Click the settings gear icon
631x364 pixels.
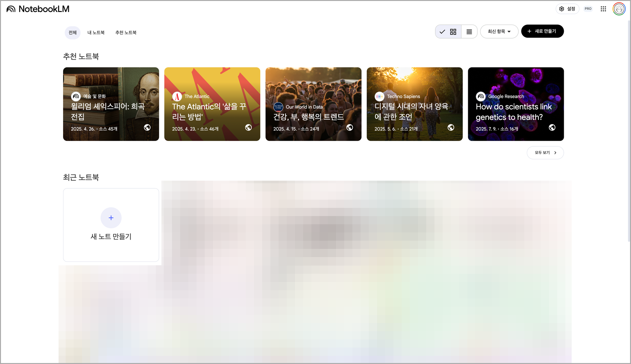(562, 9)
